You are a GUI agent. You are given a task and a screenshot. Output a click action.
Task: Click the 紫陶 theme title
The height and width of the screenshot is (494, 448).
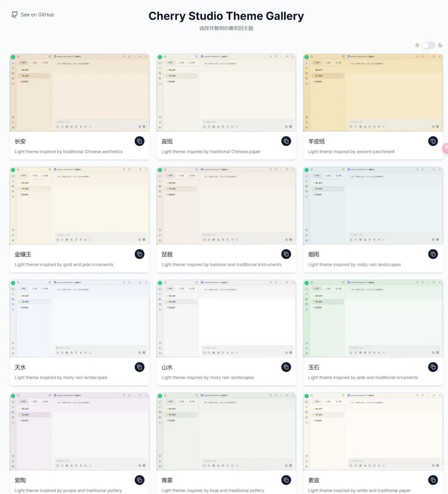(x=20, y=480)
